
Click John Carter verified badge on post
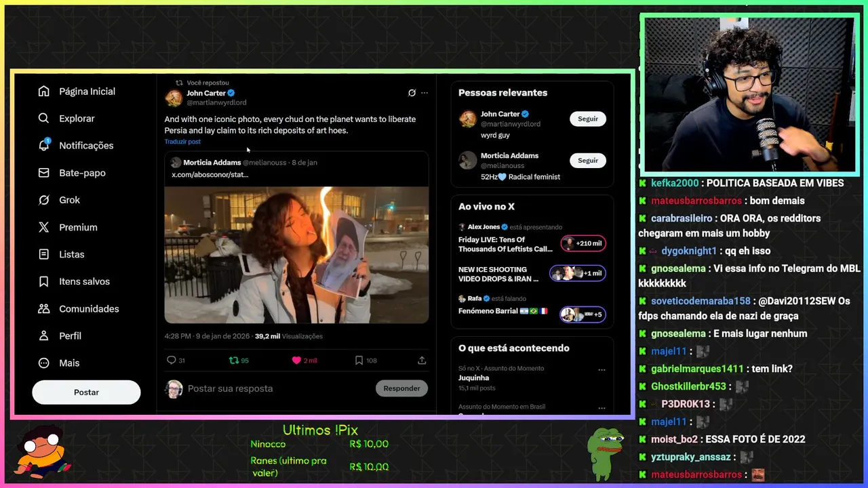[x=231, y=93]
